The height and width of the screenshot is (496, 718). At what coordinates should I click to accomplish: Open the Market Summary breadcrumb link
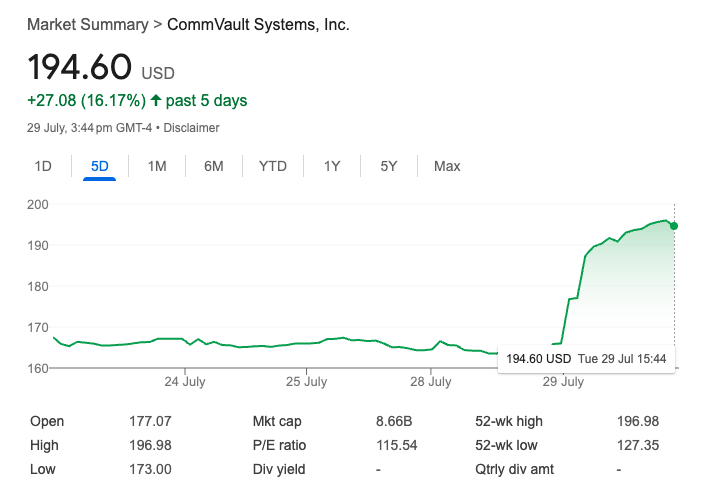tap(88, 25)
